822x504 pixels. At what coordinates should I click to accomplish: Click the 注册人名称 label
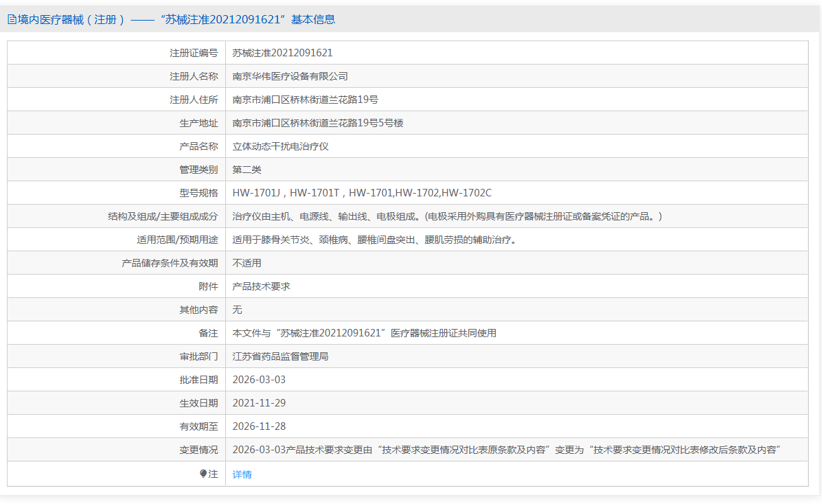[x=194, y=77]
